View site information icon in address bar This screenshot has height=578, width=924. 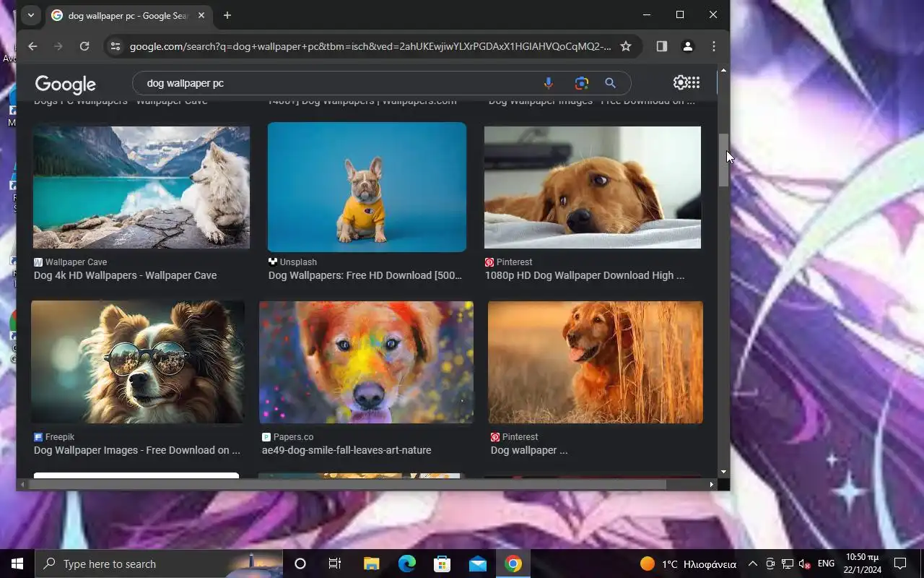115,46
